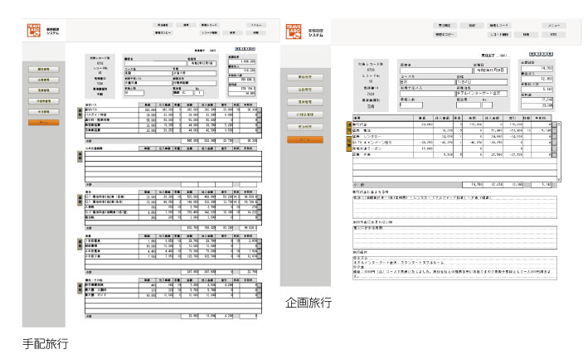Click record navigation arrows in 手配旅行 form
The image size is (588, 364).
click(245, 51)
